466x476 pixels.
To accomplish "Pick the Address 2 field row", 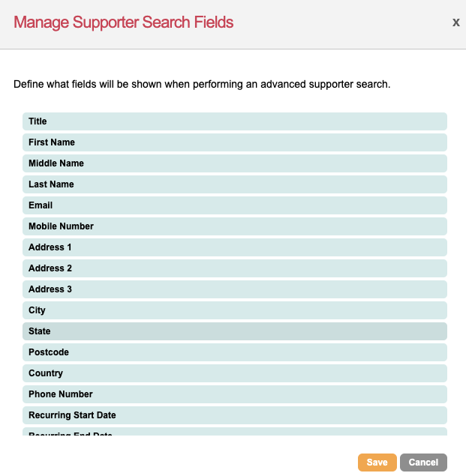I will 235,268.
